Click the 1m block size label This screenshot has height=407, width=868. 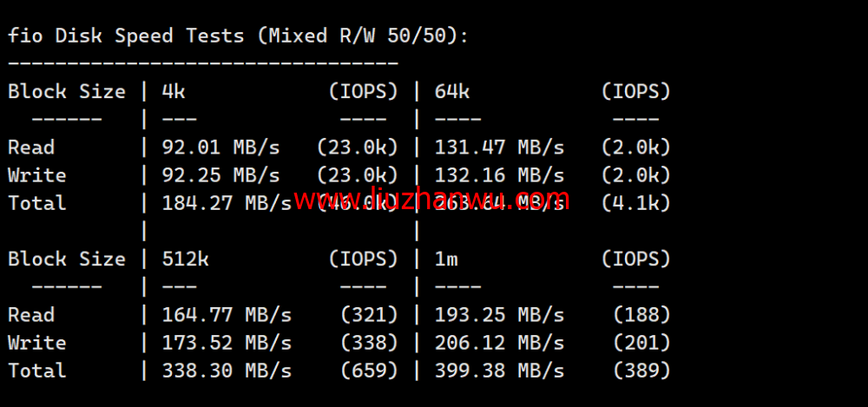coord(446,259)
